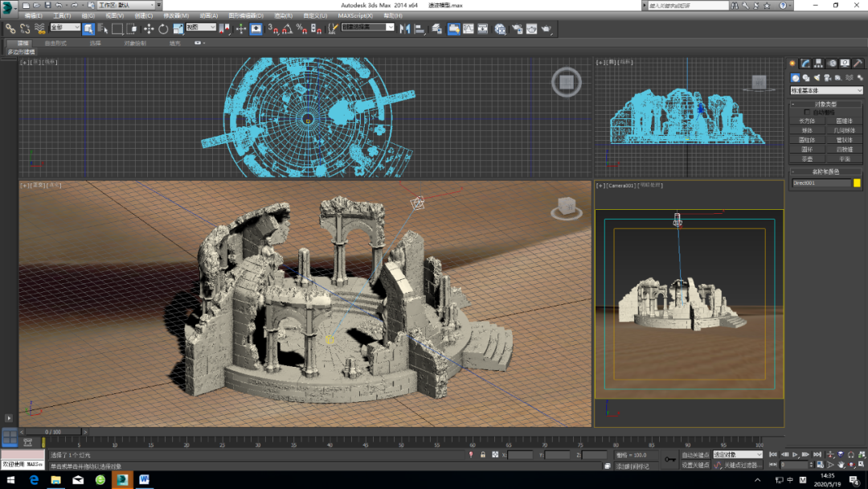Click the Edit Named Selection Sets icon

click(x=332, y=29)
